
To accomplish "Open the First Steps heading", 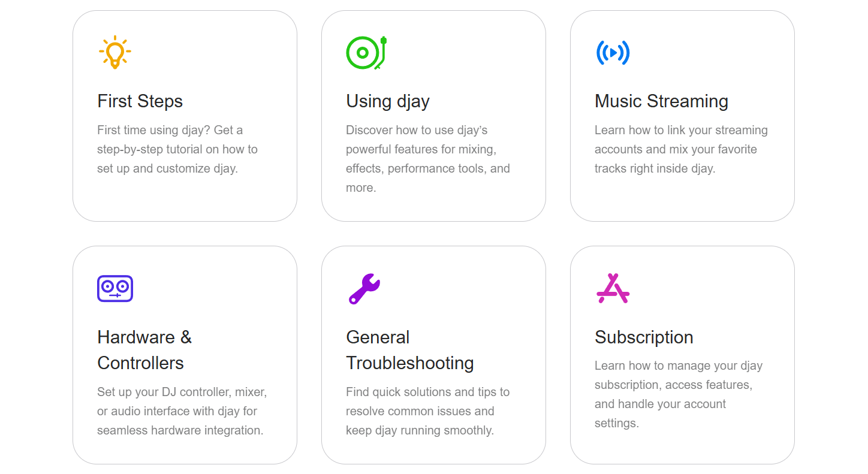I will coord(140,101).
